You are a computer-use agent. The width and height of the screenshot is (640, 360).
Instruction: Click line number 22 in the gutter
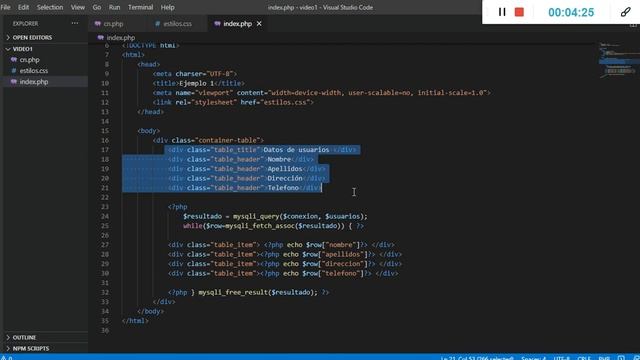[x=105, y=197]
